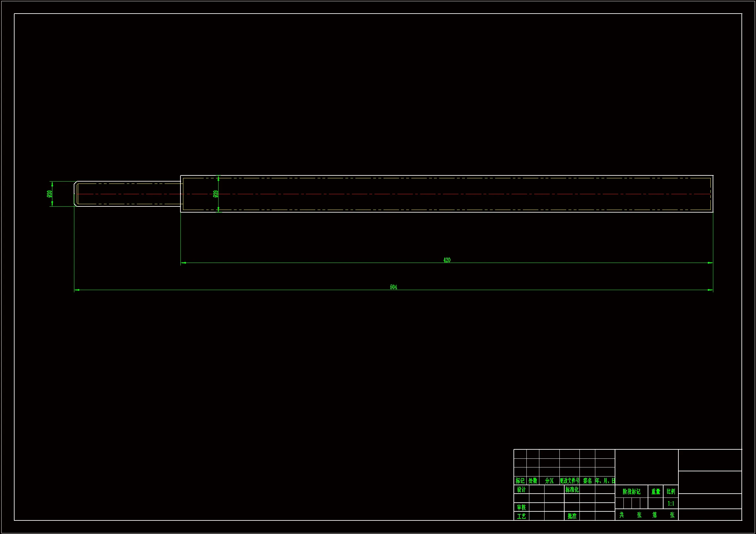
Task: Click the 签名 signature header cell
Action: (587, 481)
